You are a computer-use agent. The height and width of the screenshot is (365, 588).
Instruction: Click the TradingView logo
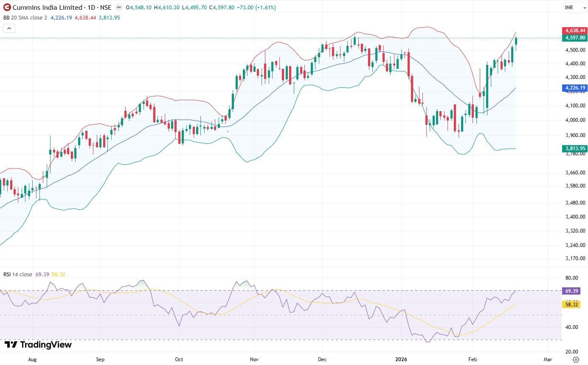point(38,345)
